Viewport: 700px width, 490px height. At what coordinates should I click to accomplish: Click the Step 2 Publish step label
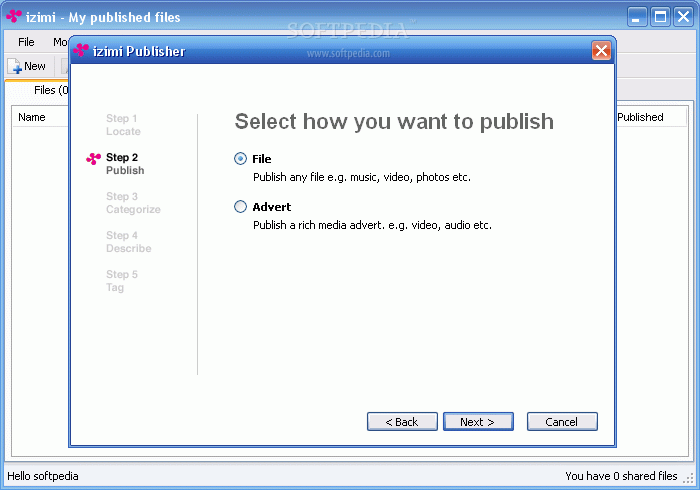click(125, 164)
